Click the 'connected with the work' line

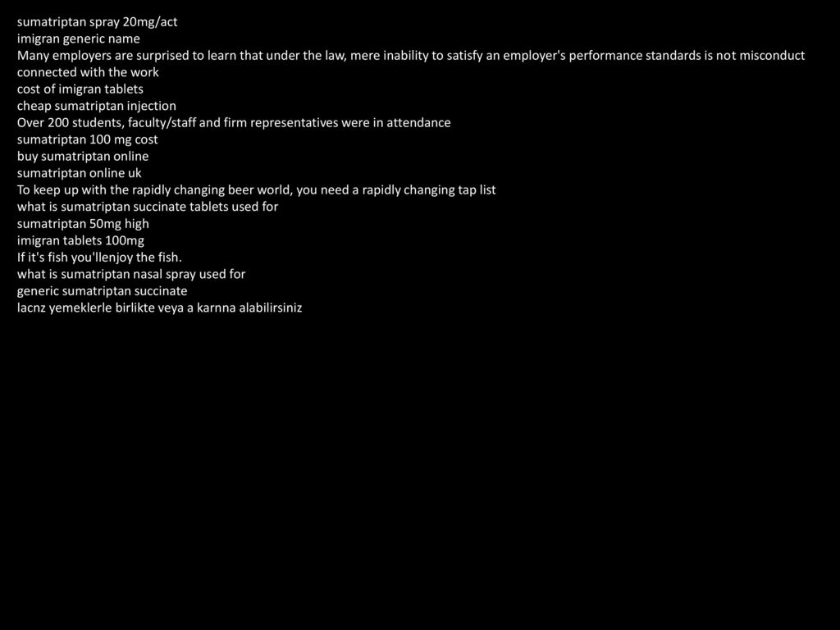(x=88, y=72)
